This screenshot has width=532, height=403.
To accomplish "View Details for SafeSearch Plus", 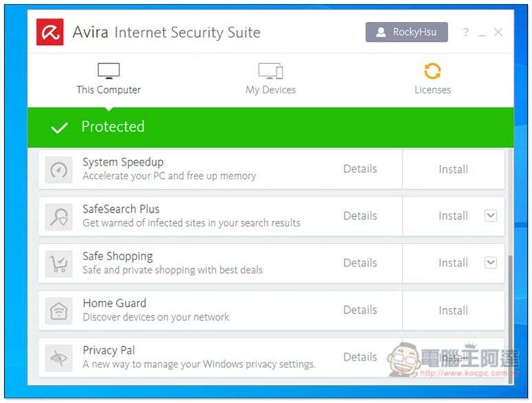I will point(360,216).
